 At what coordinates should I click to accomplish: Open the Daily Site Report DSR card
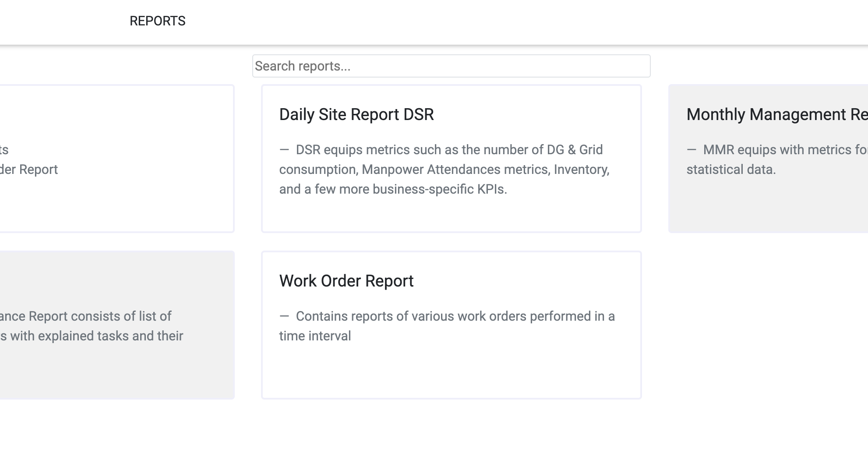(451, 158)
